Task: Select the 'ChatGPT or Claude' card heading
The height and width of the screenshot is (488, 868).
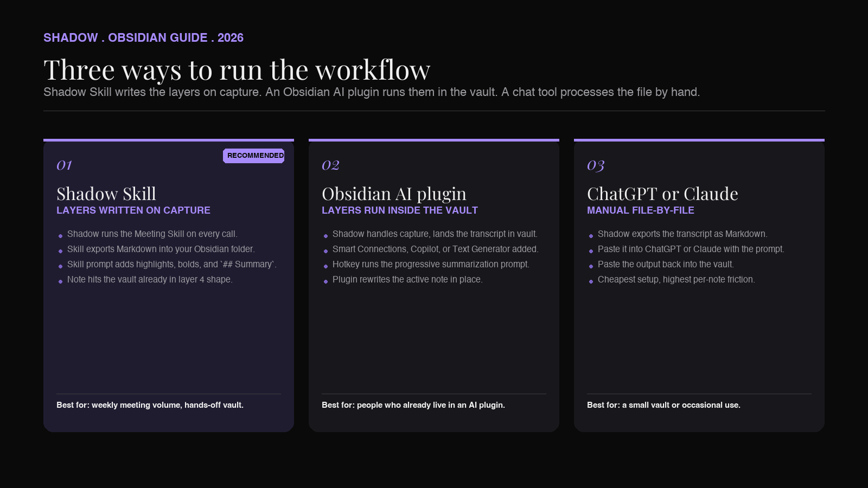Action: click(662, 194)
